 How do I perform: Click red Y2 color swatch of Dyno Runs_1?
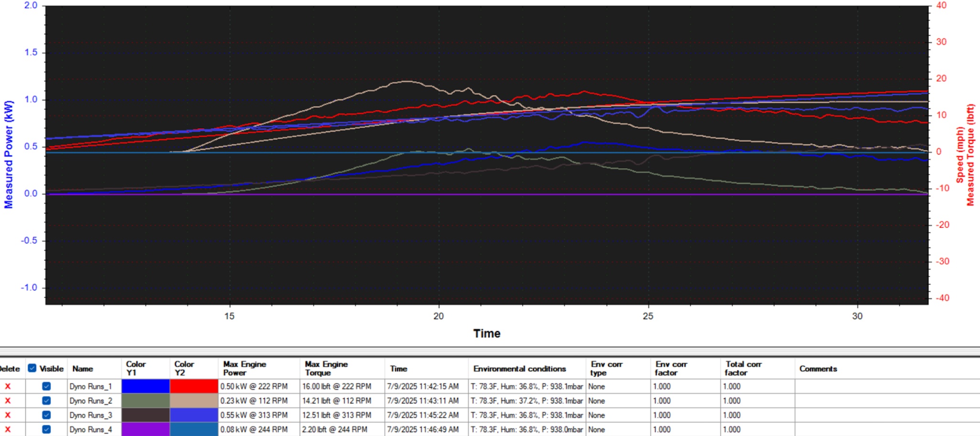(x=194, y=386)
